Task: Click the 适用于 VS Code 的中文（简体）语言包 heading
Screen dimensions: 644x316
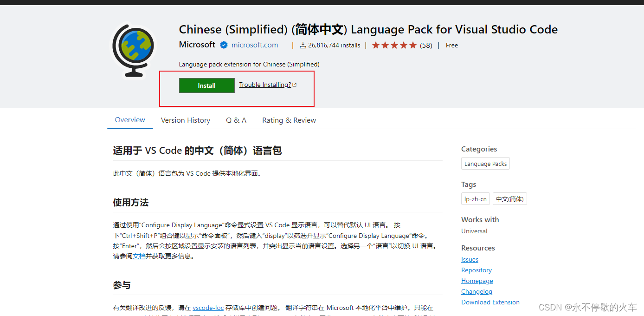Action: click(197, 151)
